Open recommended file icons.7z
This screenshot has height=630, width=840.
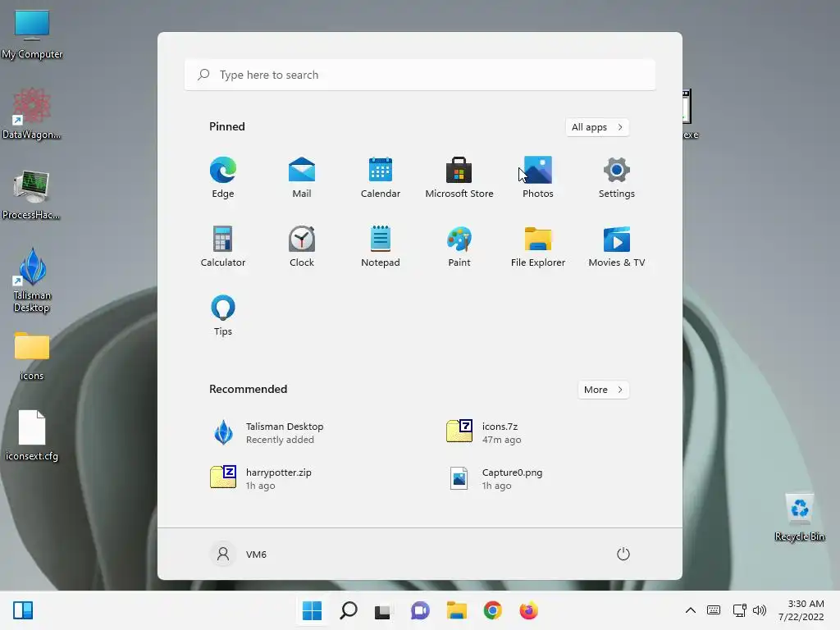point(483,432)
